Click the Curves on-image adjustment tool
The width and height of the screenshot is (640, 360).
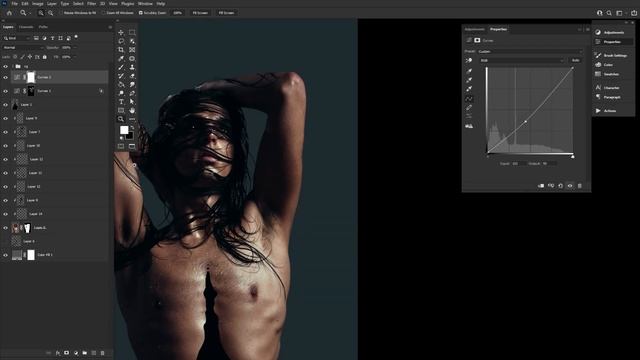click(469, 60)
